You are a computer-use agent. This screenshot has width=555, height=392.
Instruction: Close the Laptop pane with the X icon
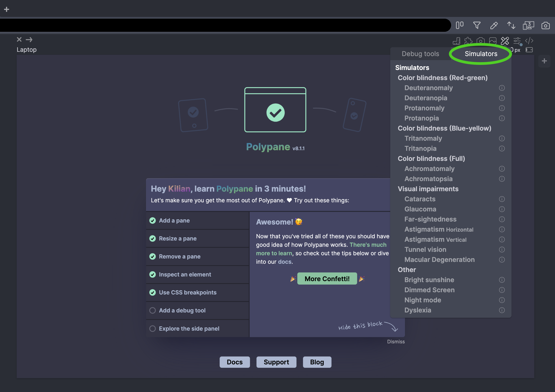click(x=19, y=39)
